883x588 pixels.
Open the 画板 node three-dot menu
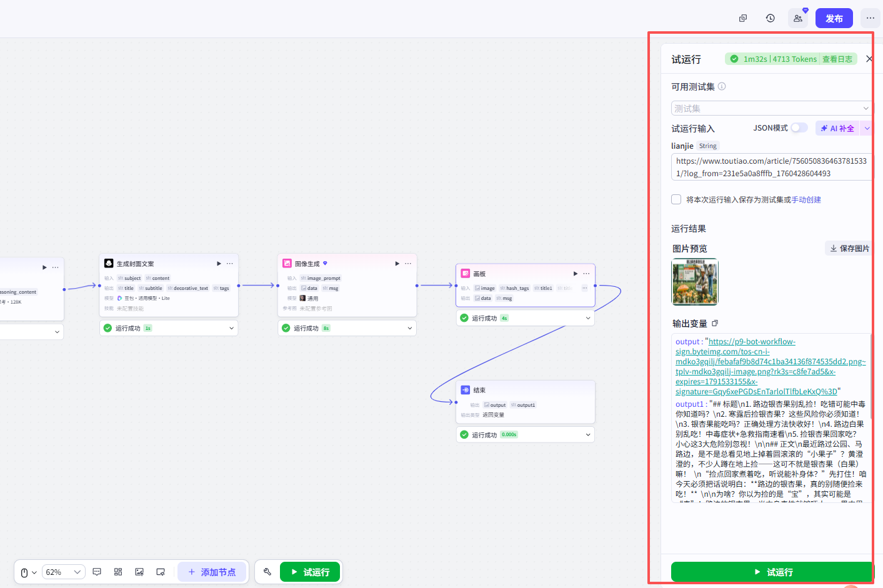[586, 274]
